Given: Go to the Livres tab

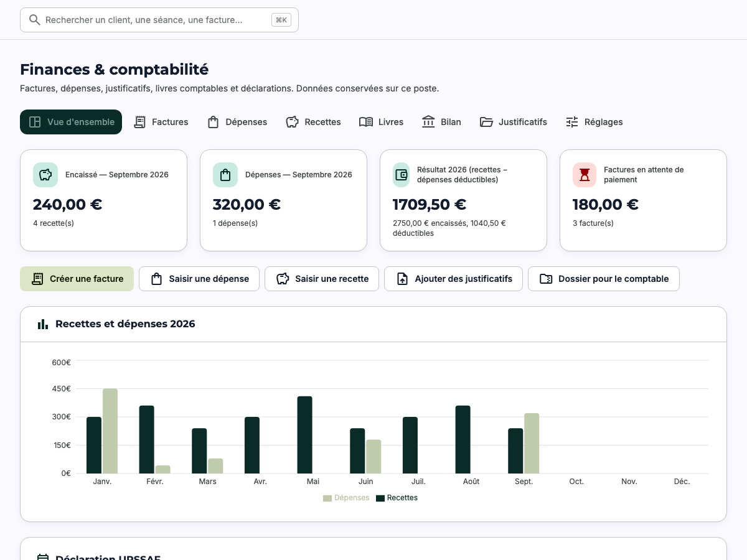Looking at the screenshot, I should pyautogui.click(x=382, y=122).
